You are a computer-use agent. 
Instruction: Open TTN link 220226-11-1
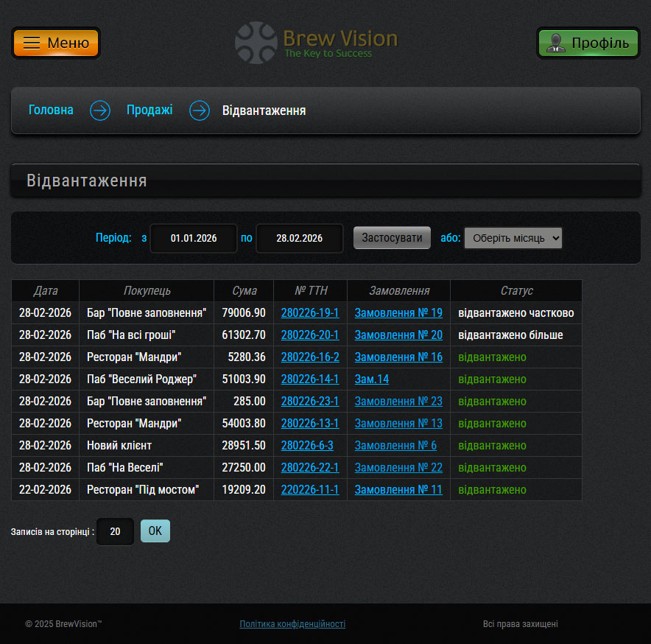point(310,490)
